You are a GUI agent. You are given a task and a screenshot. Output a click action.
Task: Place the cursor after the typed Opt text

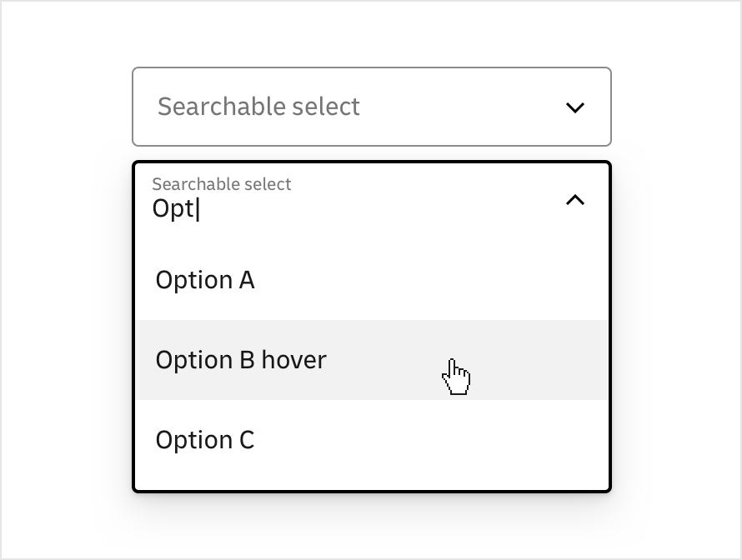198,207
